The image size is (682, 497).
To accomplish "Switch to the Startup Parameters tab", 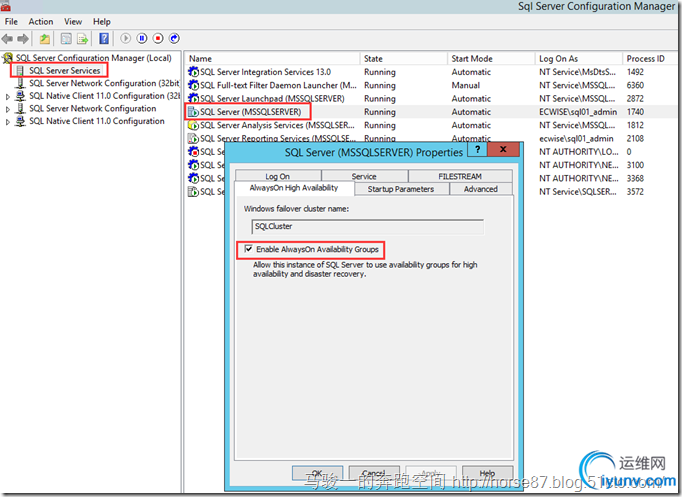I will coord(401,189).
